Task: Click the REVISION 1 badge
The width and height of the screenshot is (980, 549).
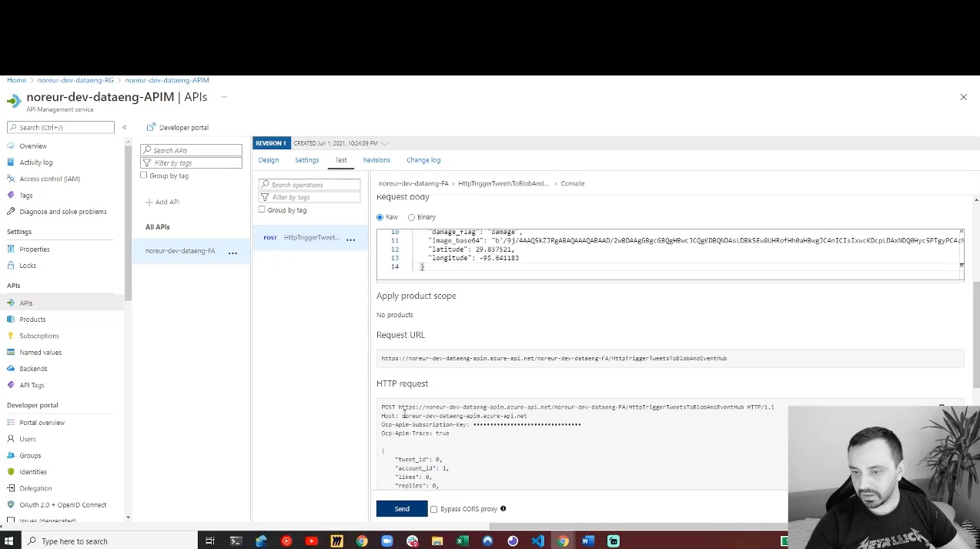Action: [271, 143]
